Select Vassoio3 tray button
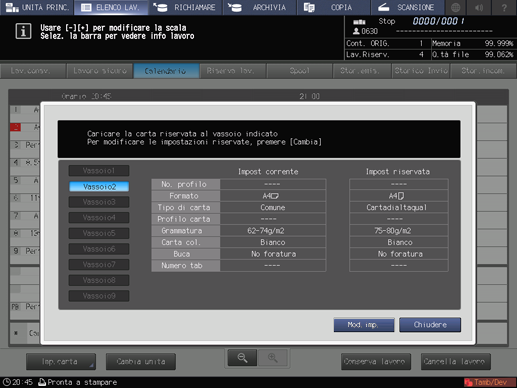 point(99,202)
